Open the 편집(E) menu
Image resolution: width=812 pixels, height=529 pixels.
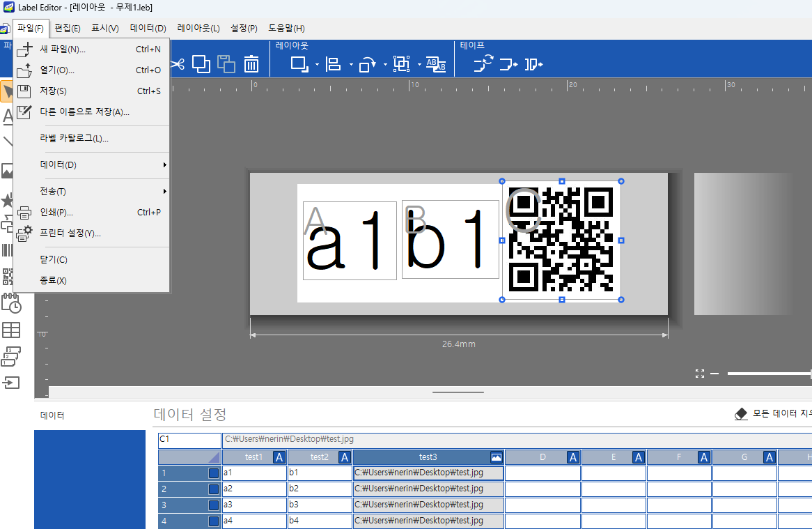coord(68,29)
